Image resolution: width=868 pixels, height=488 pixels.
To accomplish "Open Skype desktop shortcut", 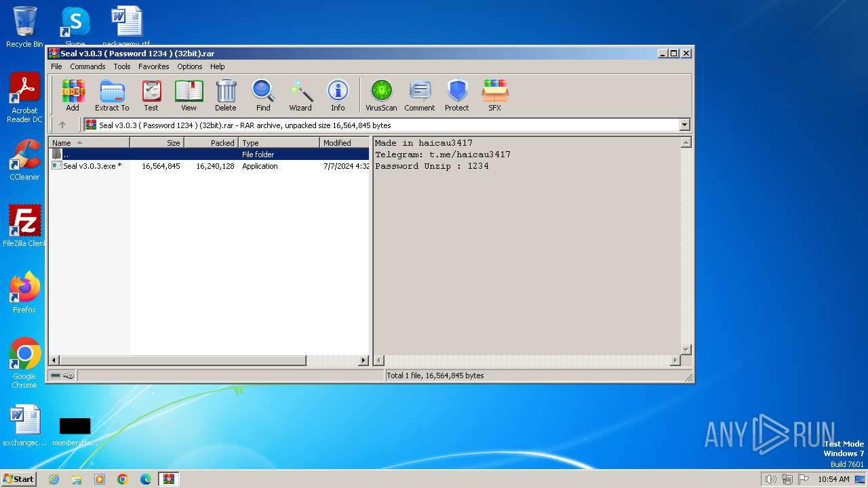I will 75,25.
